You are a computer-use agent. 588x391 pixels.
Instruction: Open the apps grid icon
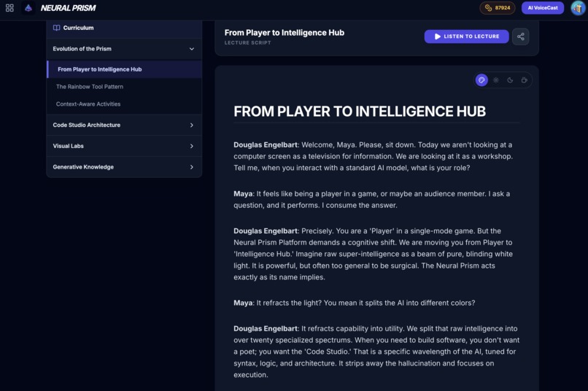[x=9, y=8]
